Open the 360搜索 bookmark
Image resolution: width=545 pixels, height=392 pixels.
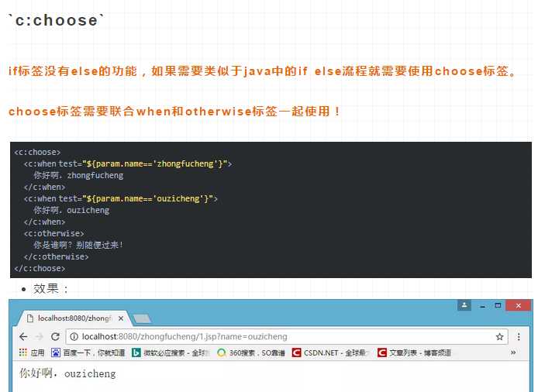coord(251,352)
